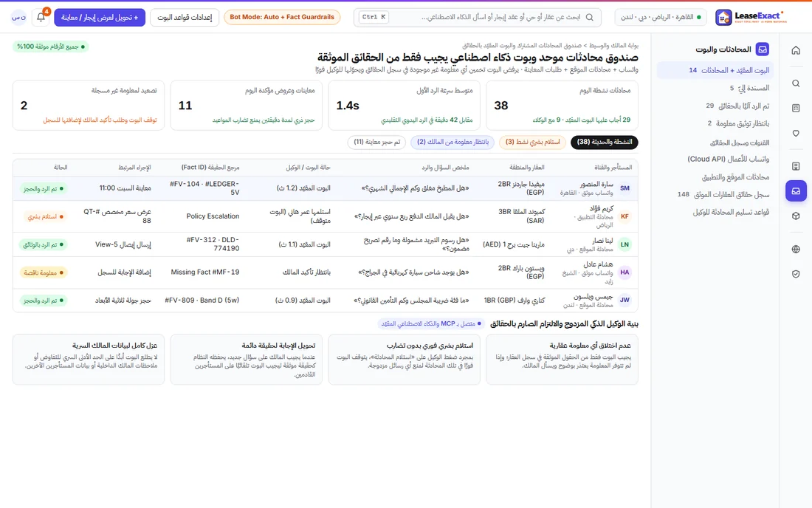The height and width of the screenshot is (508, 812).
Task: Open the القاهرة · الرياض · دبي · لندن region selector
Action: [x=661, y=17]
